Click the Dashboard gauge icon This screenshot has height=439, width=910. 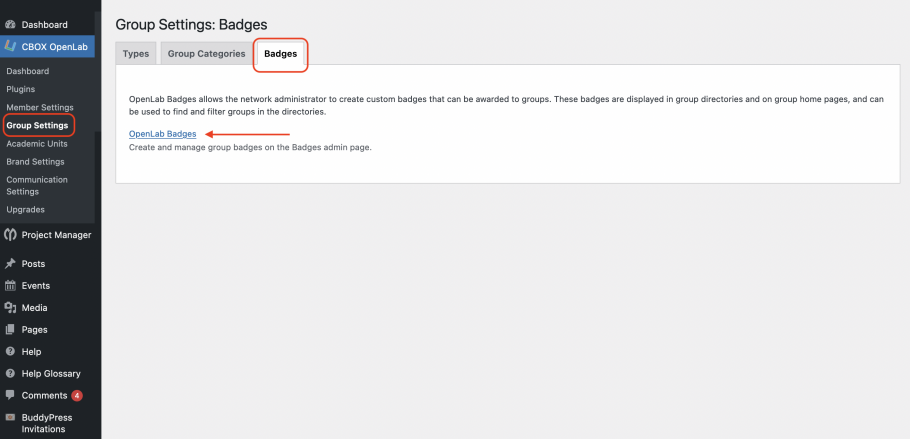click(10, 25)
